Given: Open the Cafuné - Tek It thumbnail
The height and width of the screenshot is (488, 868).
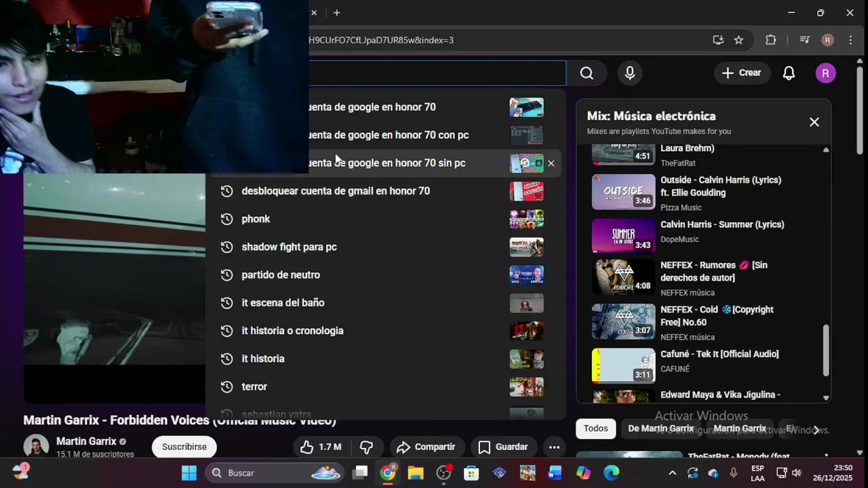Looking at the screenshot, I should coord(623,366).
